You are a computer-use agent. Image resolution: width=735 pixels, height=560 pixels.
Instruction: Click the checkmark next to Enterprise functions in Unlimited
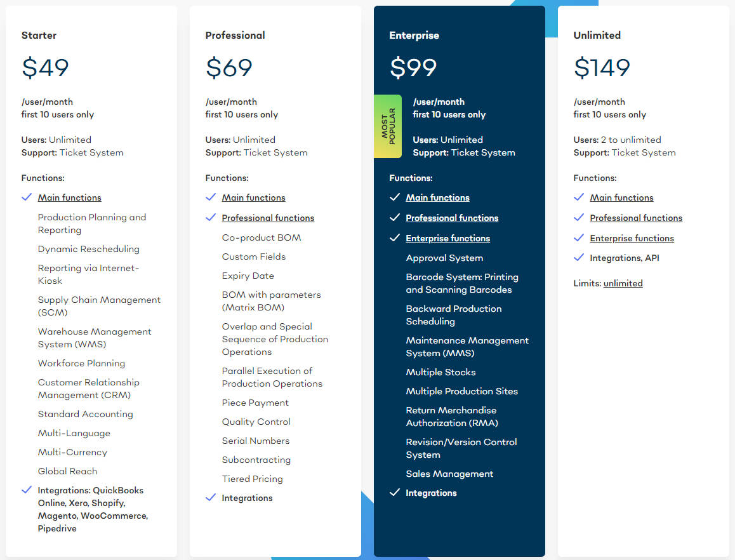pyautogui.click(x=578, y=238)
